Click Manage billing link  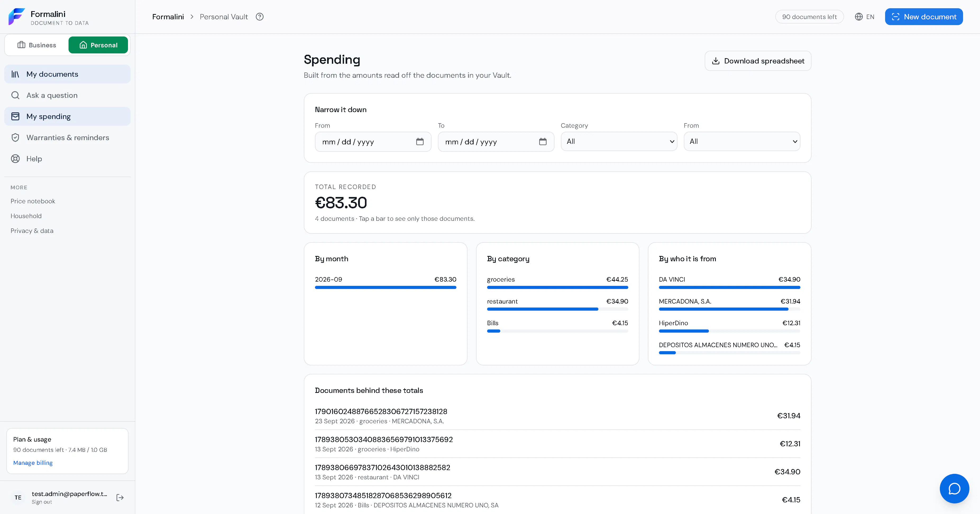(x=33, y=463)
